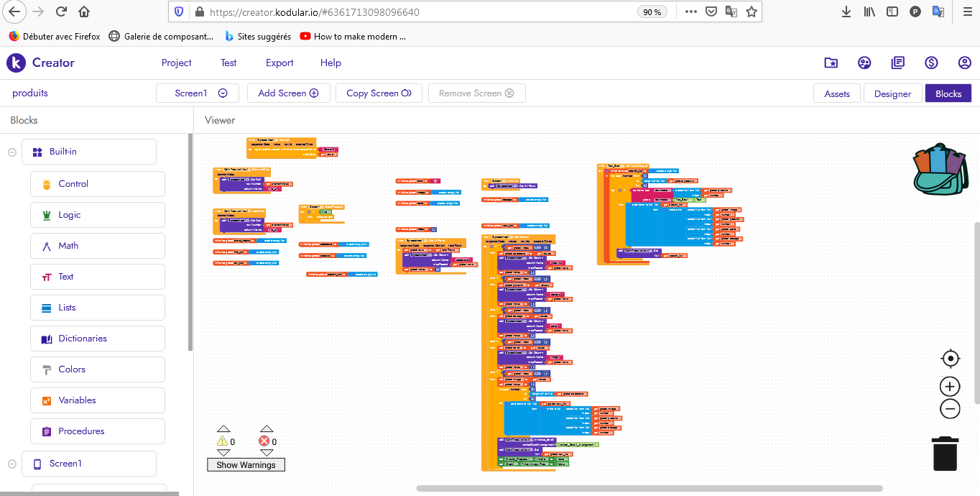Viewport: 980px width, 496px height.
Task: Expand the Screen1 component tree node
Action: (x=11, y=464)
